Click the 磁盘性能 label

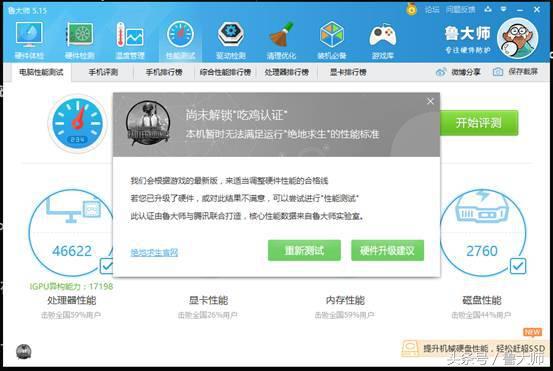click(x=482, y=300)
